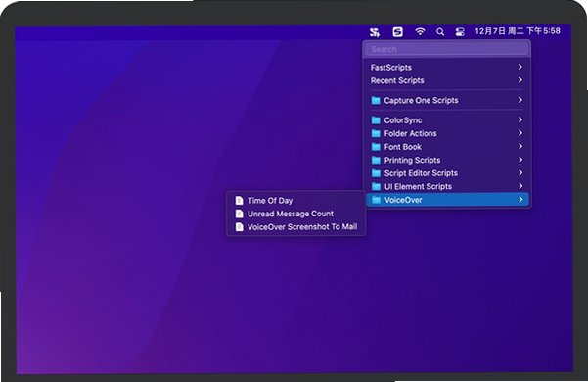Click chevron beside Script Editor Scripts
588x382 pixels.
pos(520,172)
